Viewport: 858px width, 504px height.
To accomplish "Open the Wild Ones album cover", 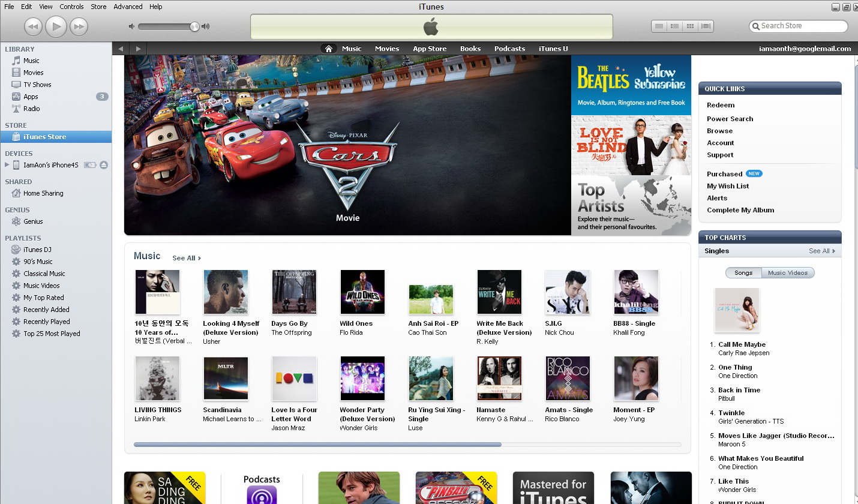I will pyautogui.click(x=362, y=292).
